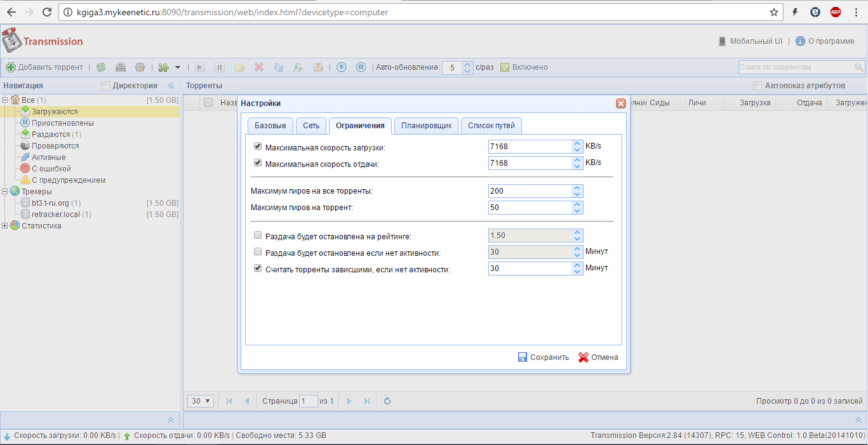This screenshot has height=445, width=868.
Task: Open the rows-per-page dropdown showing 30
Action: pos(202,401)
